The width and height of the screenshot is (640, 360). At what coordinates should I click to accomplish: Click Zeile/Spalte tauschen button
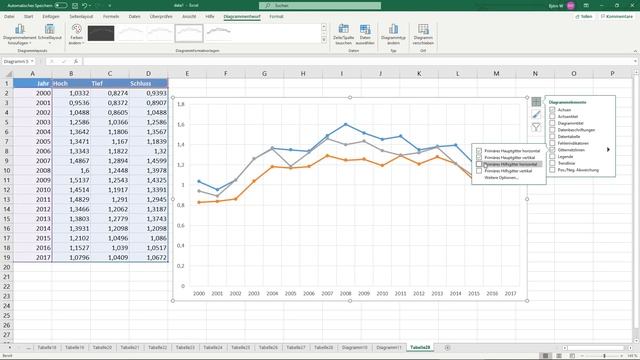coord(343,34)
